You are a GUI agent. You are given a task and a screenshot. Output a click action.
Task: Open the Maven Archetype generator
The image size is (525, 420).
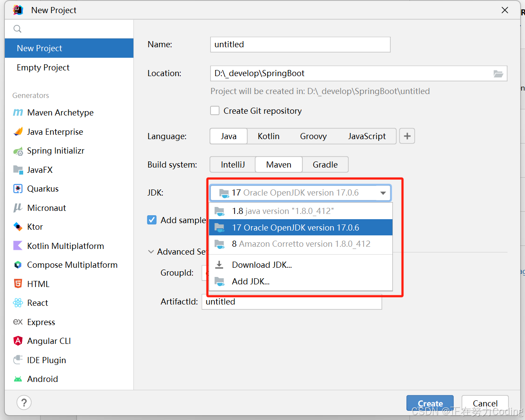pos(69,112)
